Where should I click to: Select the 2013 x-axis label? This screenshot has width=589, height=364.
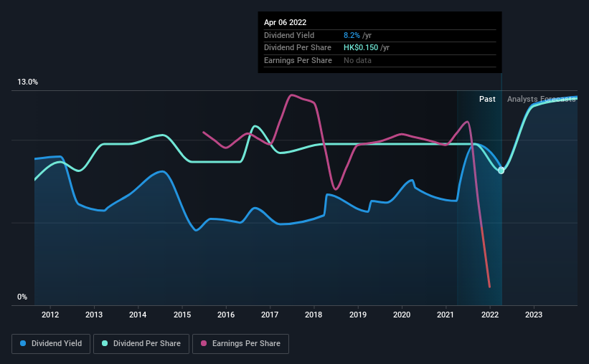pyautogui.click(x=94, y=315)
